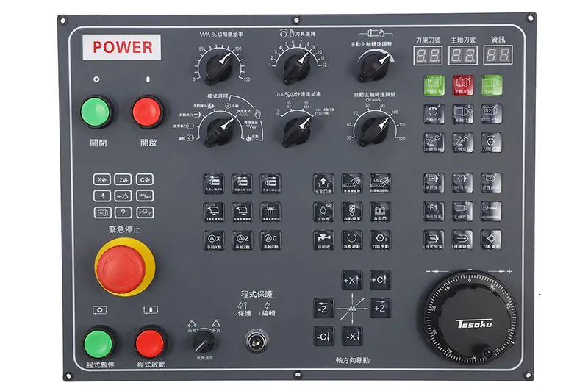Select the C axis indicator lamp
This screenshot has width=588, height=391.
[x=144, y=179]
